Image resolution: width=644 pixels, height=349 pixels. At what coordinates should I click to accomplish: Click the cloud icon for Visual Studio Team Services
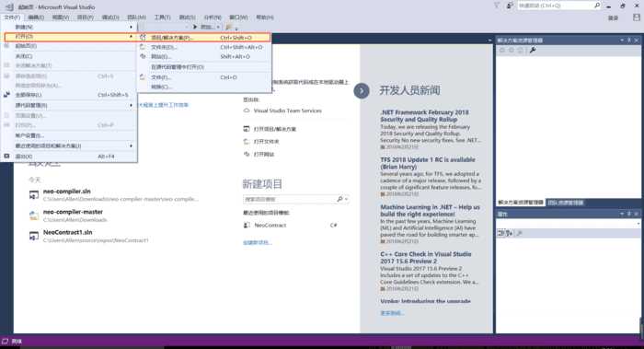coord(247,111)
